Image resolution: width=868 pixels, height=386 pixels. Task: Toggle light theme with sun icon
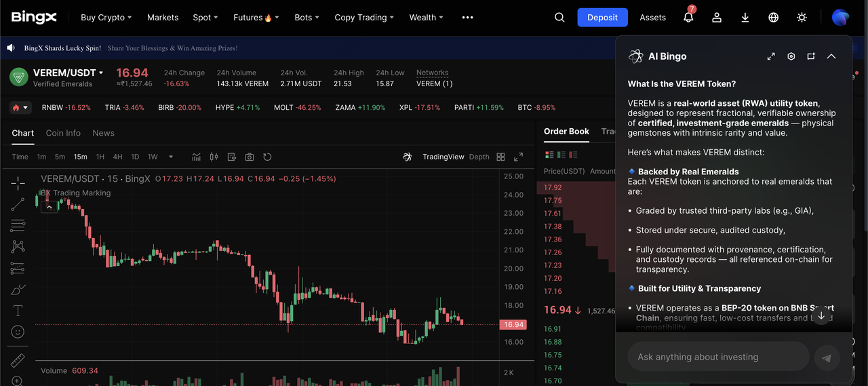802,18
